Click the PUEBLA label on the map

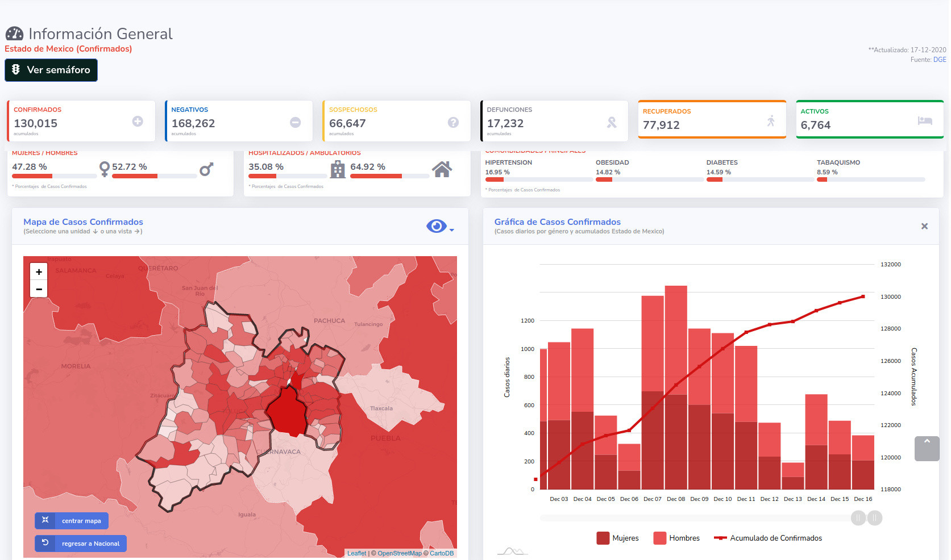click(x=385, y=438)
